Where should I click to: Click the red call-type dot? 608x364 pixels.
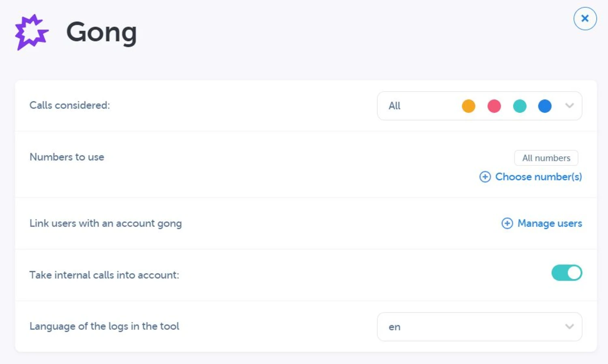tap(494, 106)
